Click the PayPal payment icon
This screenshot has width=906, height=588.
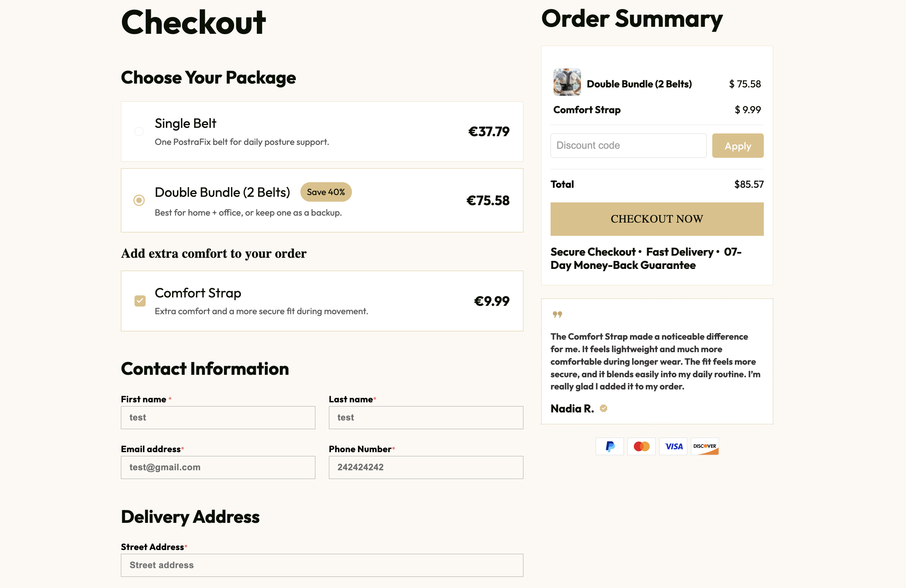pos(609,447)
